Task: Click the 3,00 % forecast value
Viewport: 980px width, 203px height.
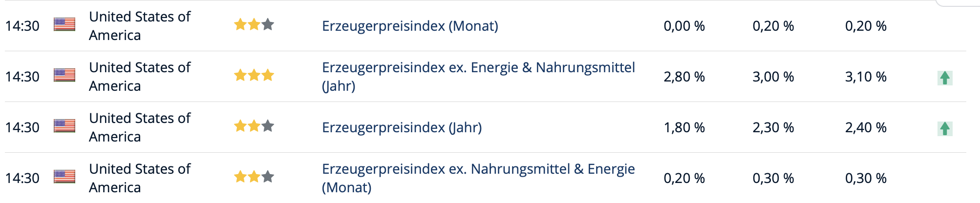Action: (x=773, y=77)
